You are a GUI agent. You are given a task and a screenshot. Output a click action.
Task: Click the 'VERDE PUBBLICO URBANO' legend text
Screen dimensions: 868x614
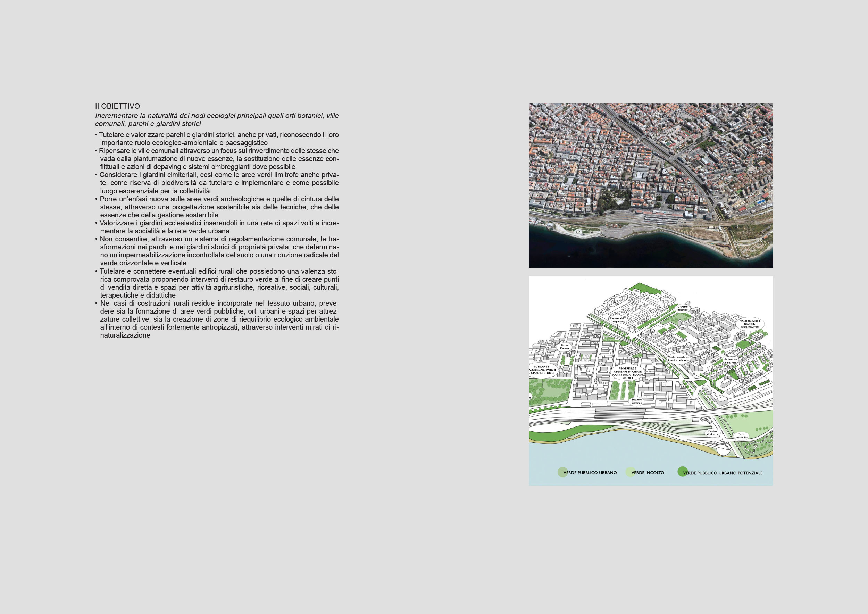[x=590, y=473]
